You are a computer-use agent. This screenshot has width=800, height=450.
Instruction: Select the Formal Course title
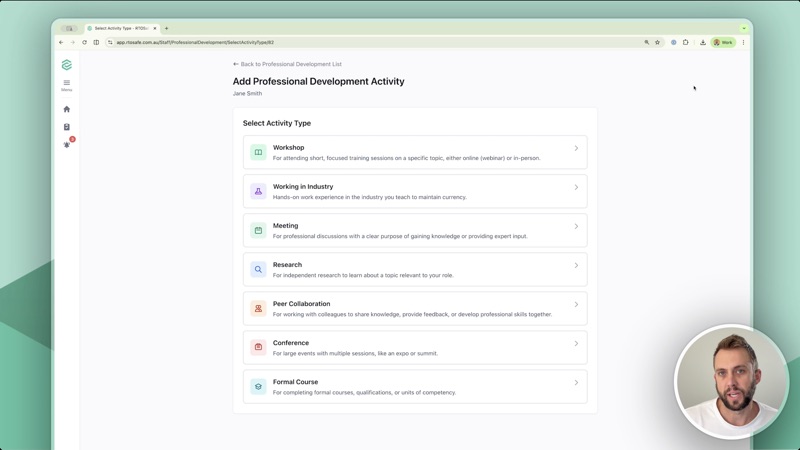coord(295,382)
